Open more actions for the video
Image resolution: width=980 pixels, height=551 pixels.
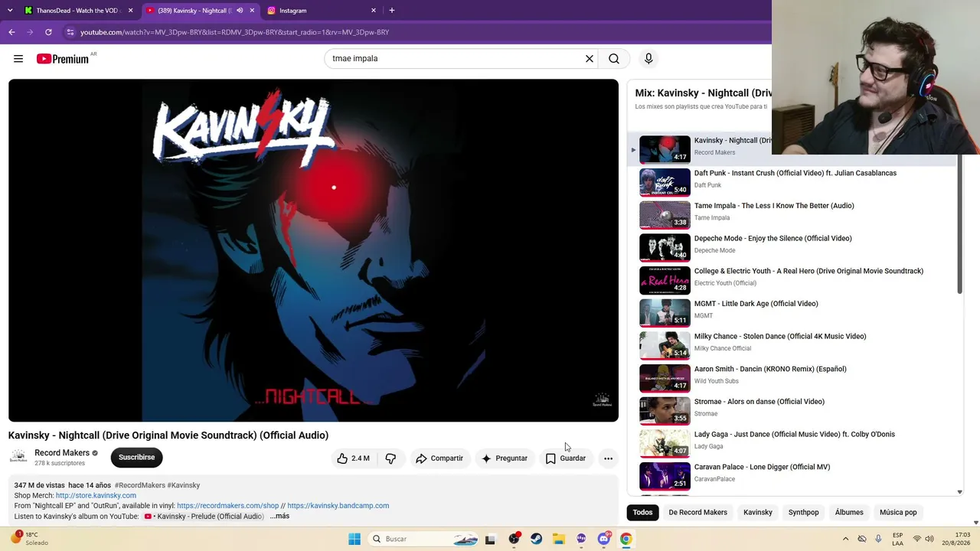pyautogui.click(x=608, y=458)
